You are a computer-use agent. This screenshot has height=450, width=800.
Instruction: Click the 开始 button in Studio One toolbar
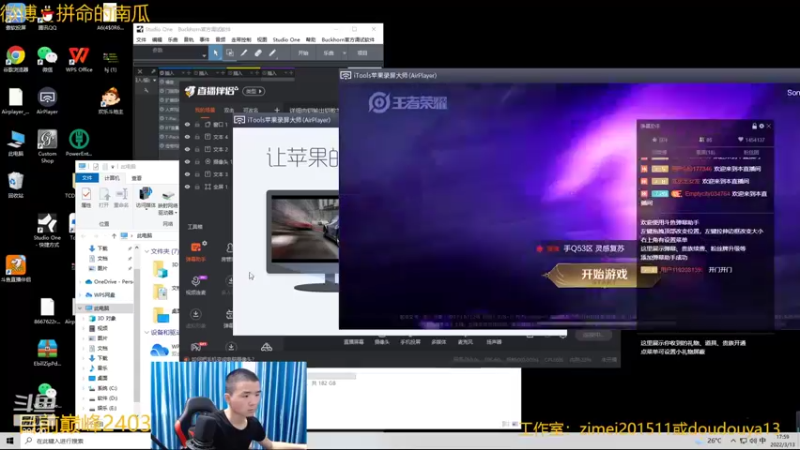[304, 53]
